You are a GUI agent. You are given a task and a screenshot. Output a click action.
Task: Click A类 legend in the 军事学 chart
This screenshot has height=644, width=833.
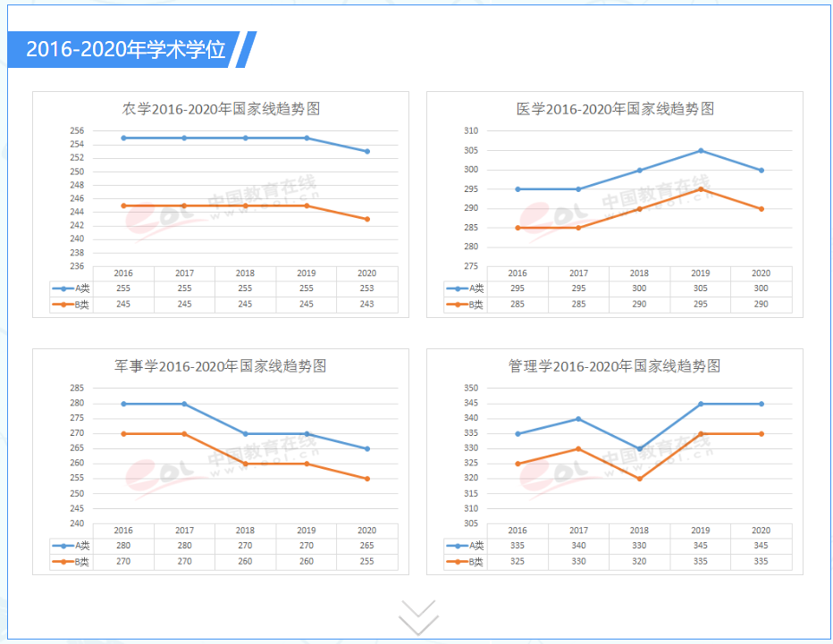72,546
